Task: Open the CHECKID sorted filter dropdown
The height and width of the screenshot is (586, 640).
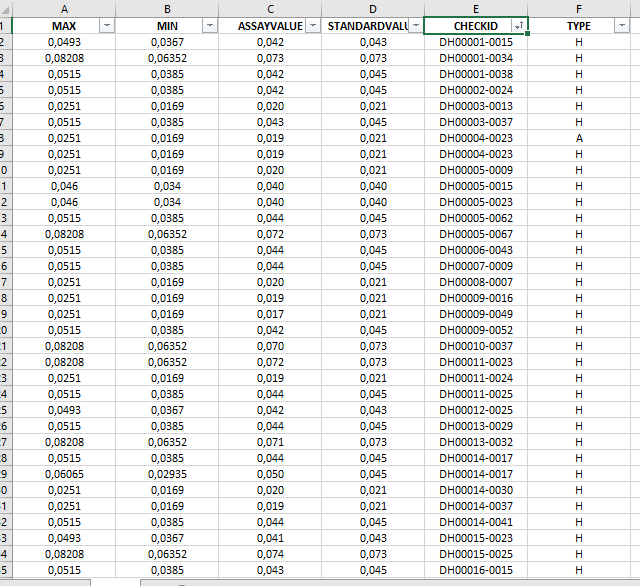Action: tap(519, 26)
